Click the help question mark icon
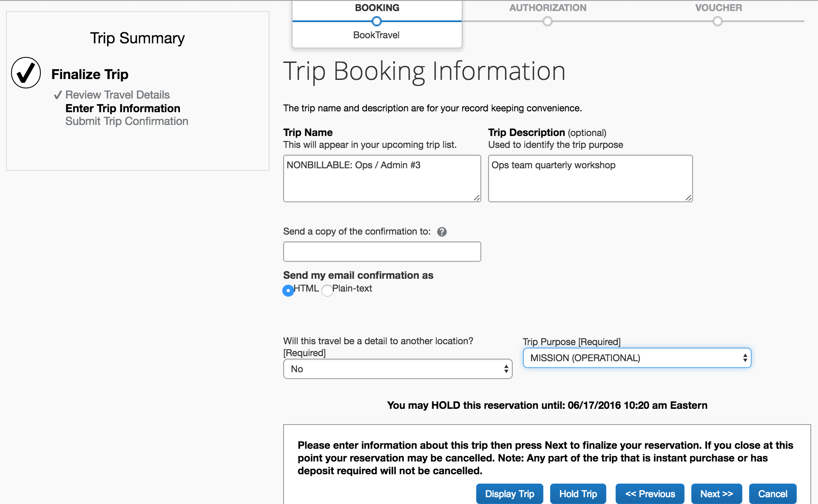The height and width of the screenshot is (504, 818). pos(442,232)
